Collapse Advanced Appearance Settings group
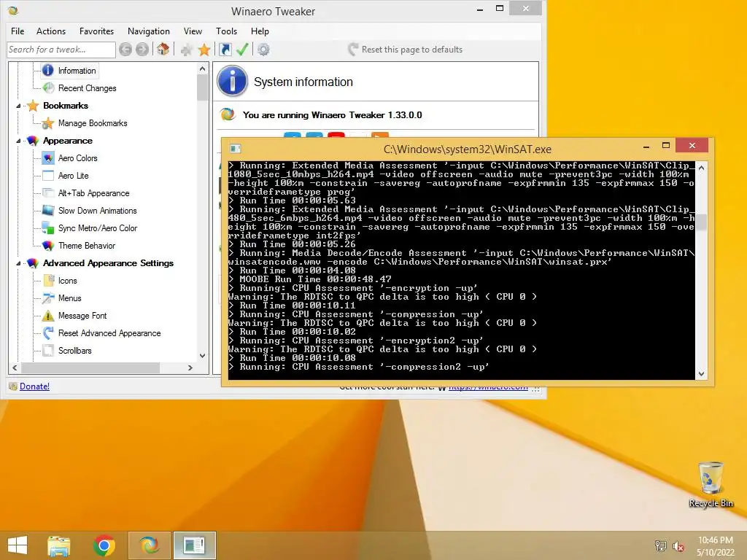 18,263
